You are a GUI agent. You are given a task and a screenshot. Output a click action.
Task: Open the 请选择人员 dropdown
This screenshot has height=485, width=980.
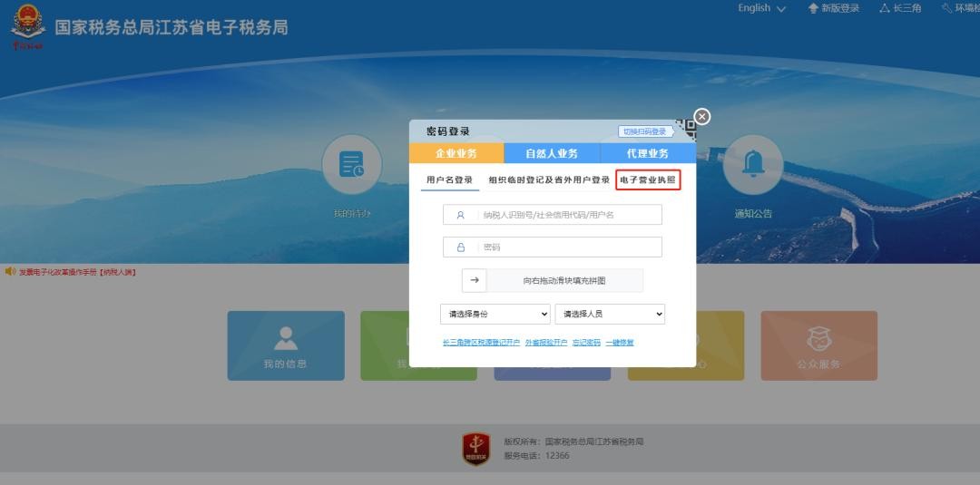pos(610,314)
